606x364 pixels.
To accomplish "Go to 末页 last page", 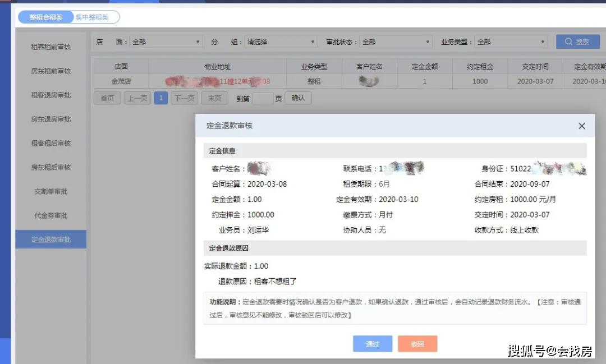I will tap(214, 98).
